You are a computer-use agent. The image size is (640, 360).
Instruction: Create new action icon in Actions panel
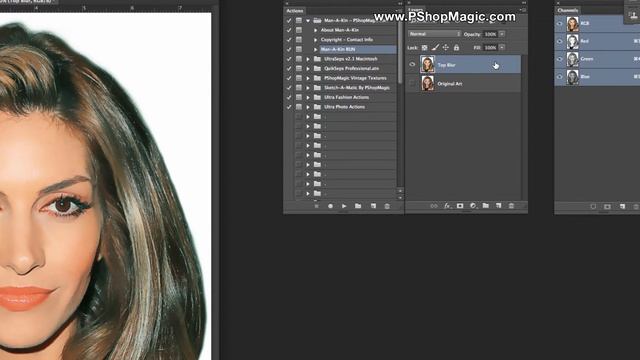(x=373, y=206)
